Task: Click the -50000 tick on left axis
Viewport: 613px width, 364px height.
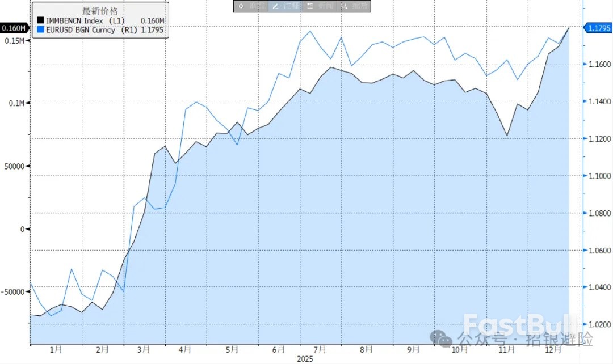Action: [14, 291]
